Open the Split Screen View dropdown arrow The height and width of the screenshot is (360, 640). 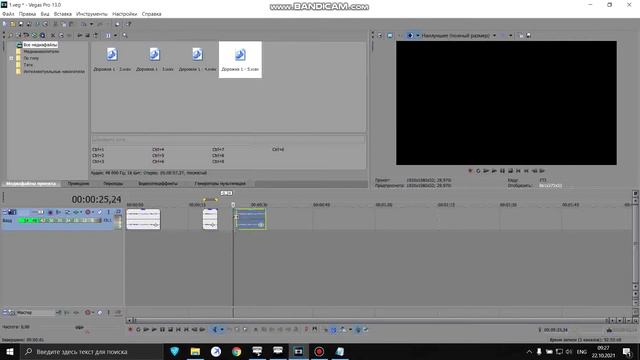pos(418,36)
